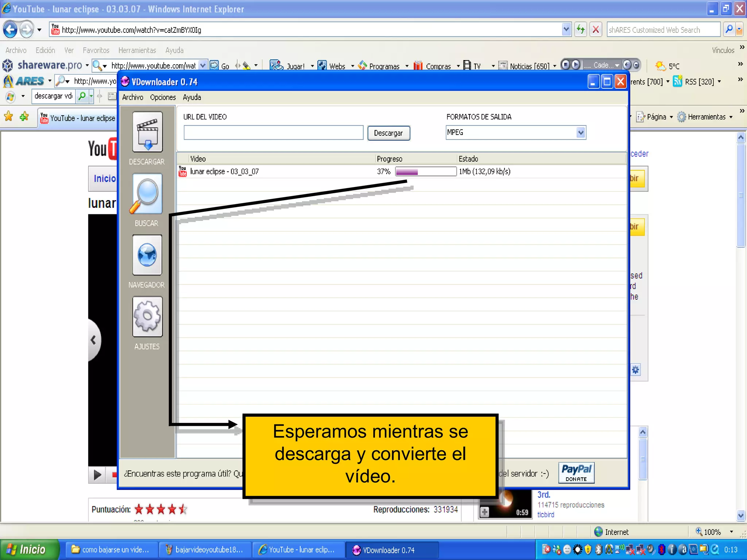Image resolution: width=747 pixels, height=560 pixels.
Task: Click the star rating under the video
Action: click(161, 509)
